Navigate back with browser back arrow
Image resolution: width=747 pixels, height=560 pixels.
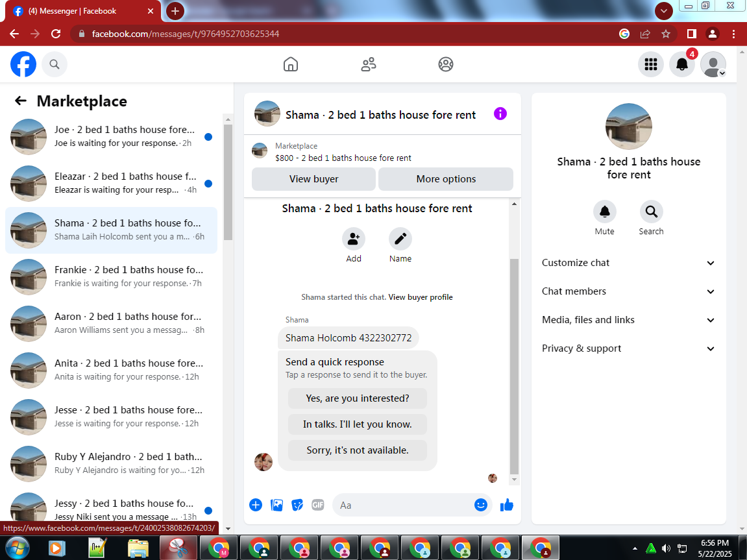[x=14, y=34]
